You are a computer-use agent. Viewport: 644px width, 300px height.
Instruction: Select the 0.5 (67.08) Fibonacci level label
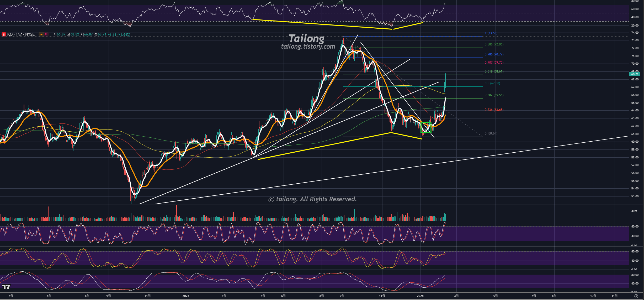point(492,83)
